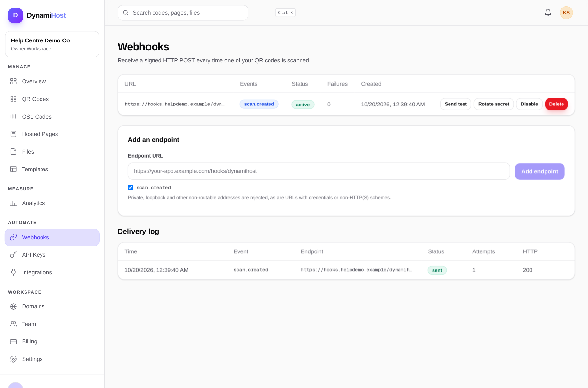588x388 pixels.
Task: Open Hosted Pages section
Action: pos(52,134)
